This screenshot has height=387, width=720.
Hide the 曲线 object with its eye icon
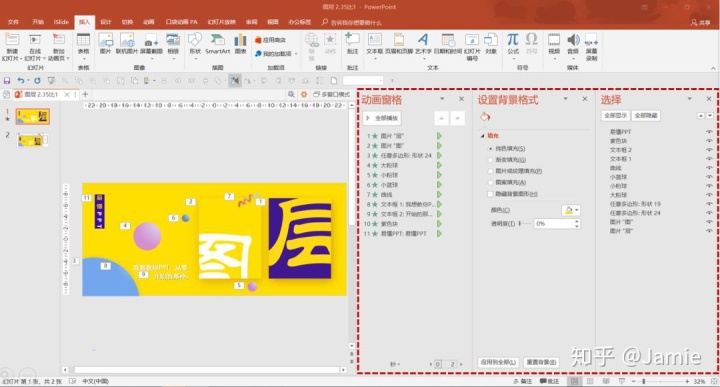pyautogui.click(x=709, y=168)
